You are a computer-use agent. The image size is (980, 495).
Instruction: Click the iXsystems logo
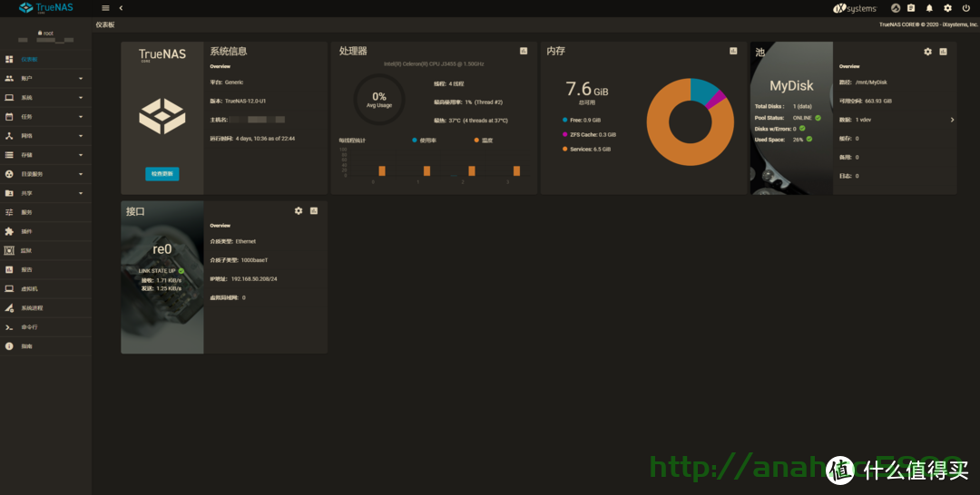pyautogui.click(x=855, y=9)
